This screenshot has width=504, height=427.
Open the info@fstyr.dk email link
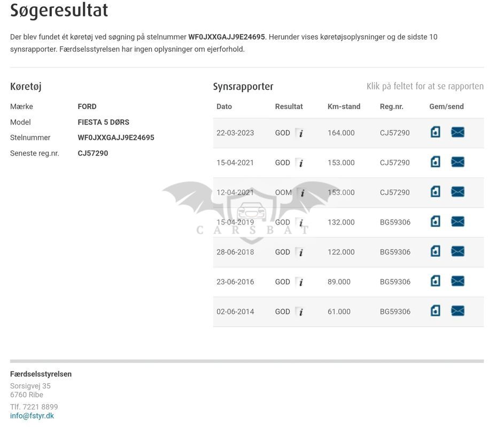pos(32,416)
